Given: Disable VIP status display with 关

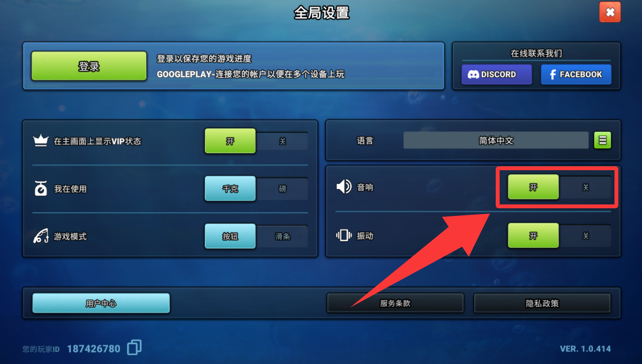Looking at the screenshot, I should point(282,141).
